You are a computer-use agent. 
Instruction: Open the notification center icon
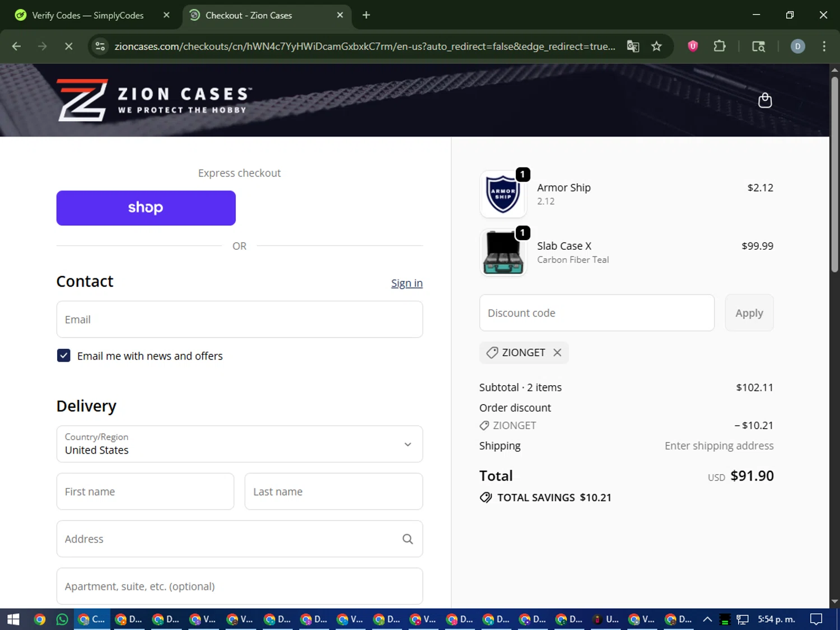tap(816, 619)
